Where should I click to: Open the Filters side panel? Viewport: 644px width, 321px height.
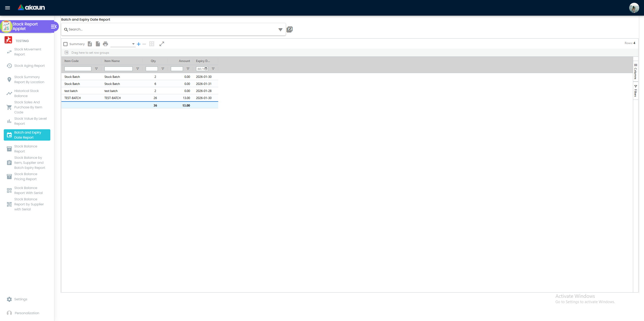(x=635, y=91)
